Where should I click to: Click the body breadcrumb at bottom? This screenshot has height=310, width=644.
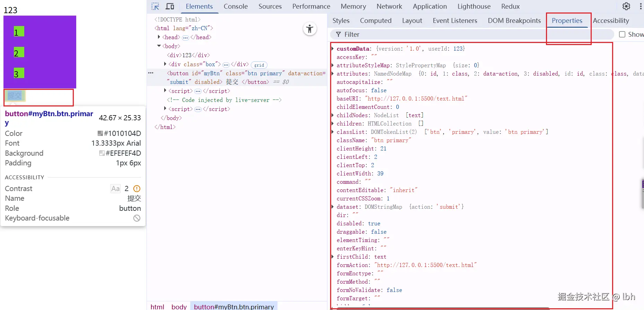[x=179, y=307]
